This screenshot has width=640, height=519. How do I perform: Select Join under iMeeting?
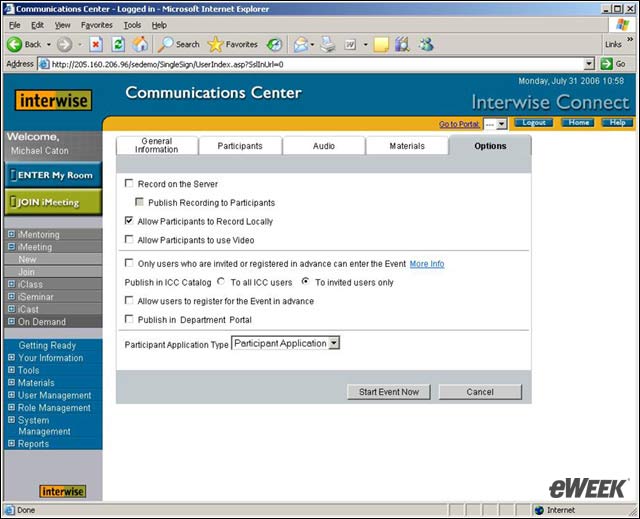(x=26, y=272)
